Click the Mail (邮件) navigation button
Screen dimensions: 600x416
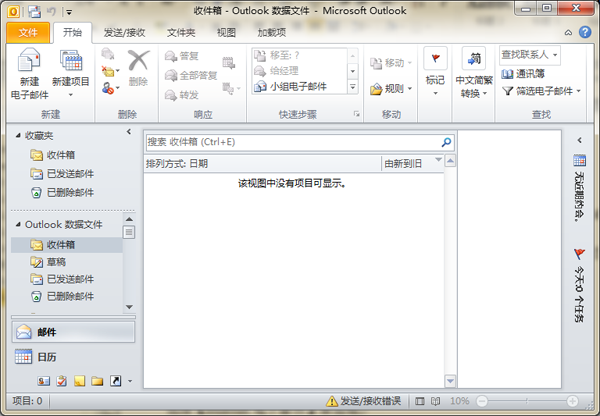tap(73, 332)
